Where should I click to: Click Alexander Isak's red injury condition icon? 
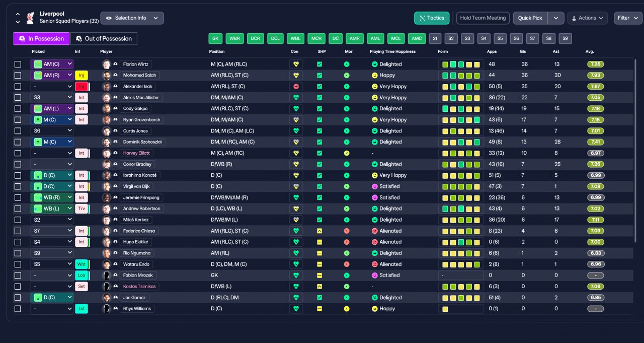tap(296, 87)
